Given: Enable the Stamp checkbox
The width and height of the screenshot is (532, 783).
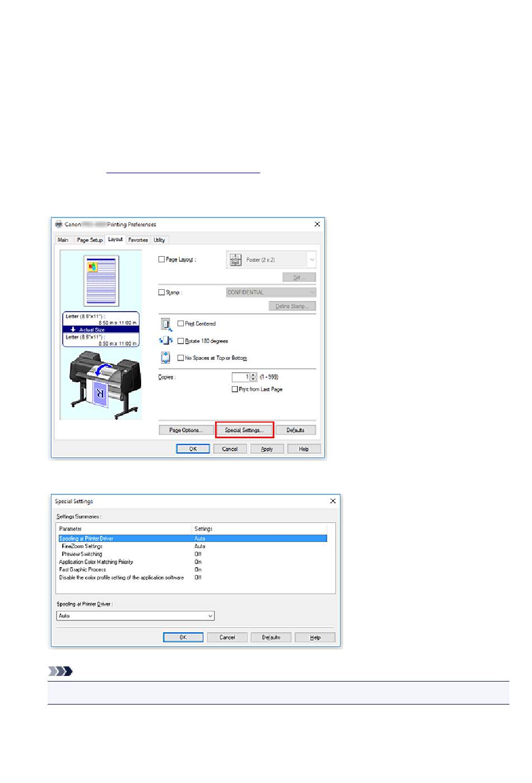Looking at the screenshot, I should pos(162,293).
